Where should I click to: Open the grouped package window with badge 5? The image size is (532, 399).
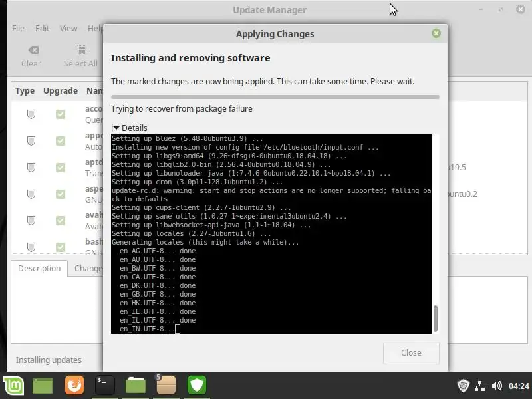[x=166, y=385]
